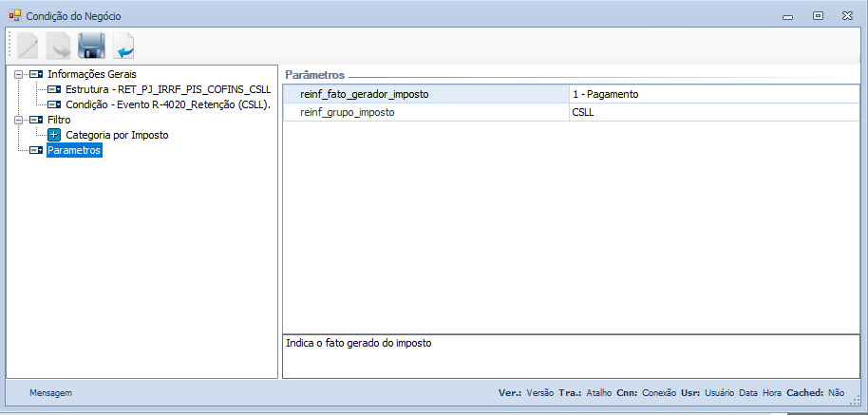Select the Informações Gerais tree item

(92, 73)
